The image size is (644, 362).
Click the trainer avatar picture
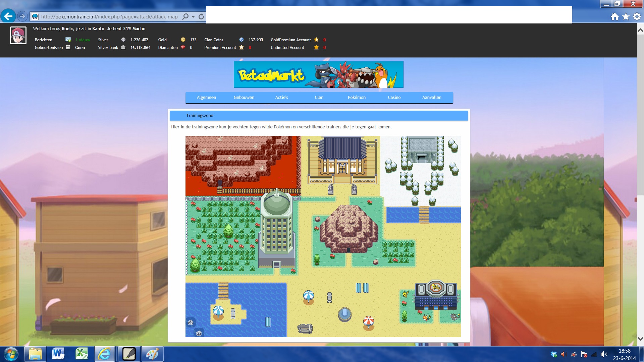pos(18,36)
